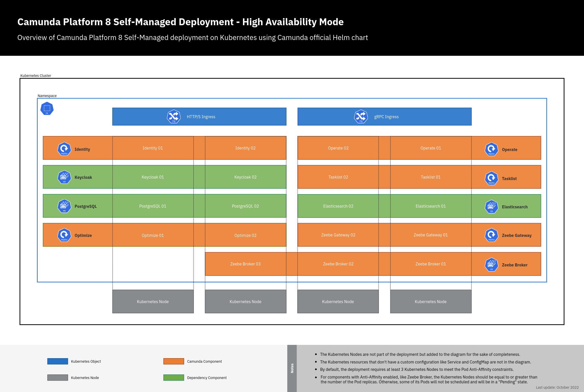This screenshot has height=392, width=584.
Task: Select the Zeebe Broker 03 pod block
Action: pyautogui.click(x=245, y=264)
